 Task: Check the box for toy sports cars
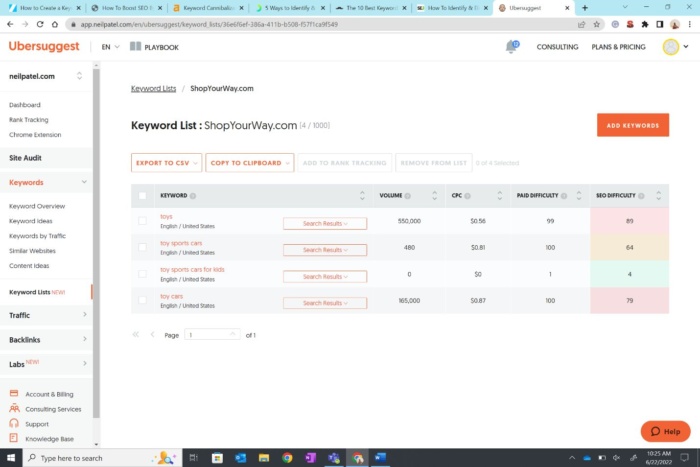(x=142, y=247)
